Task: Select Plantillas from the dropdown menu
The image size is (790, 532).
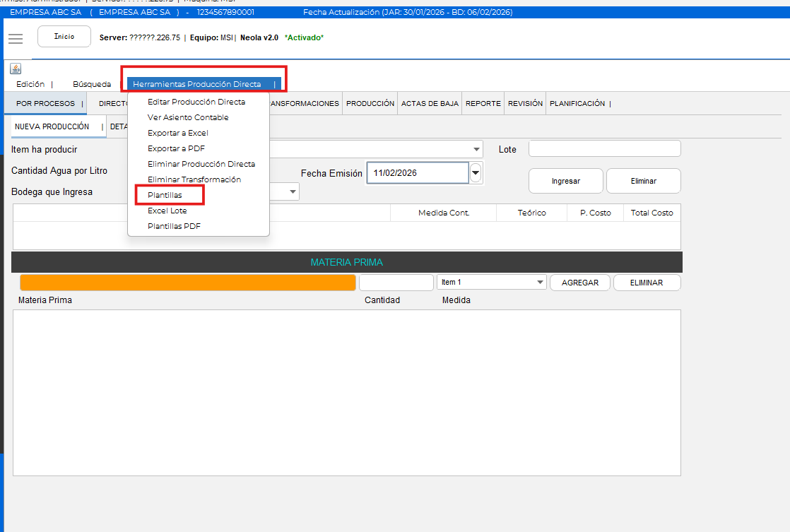Action: pos(165,195)
